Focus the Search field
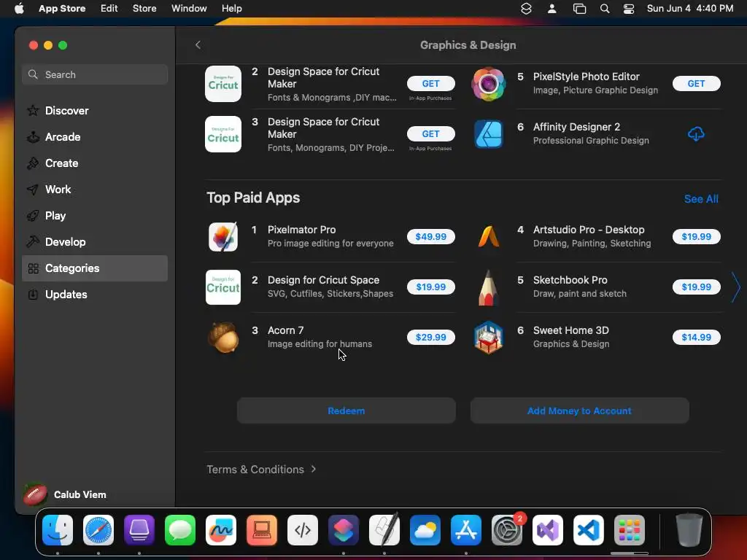747x560 pixels. [x=95, y=75]
